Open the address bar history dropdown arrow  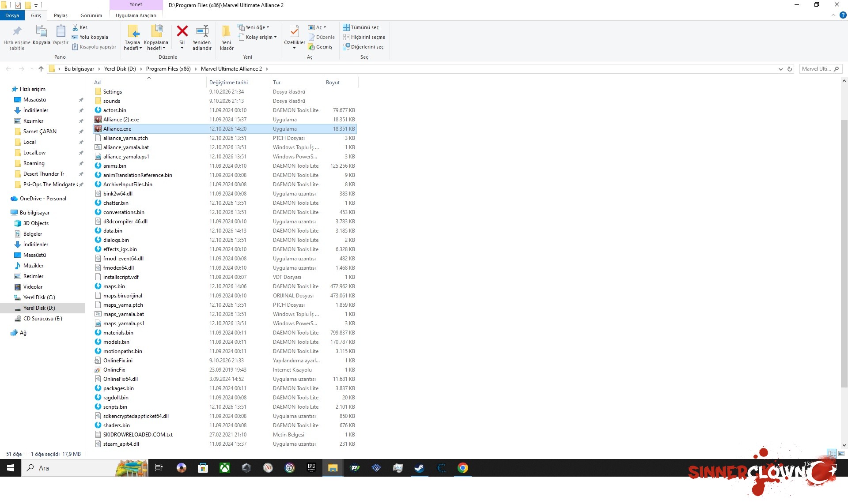click(780, 69)
